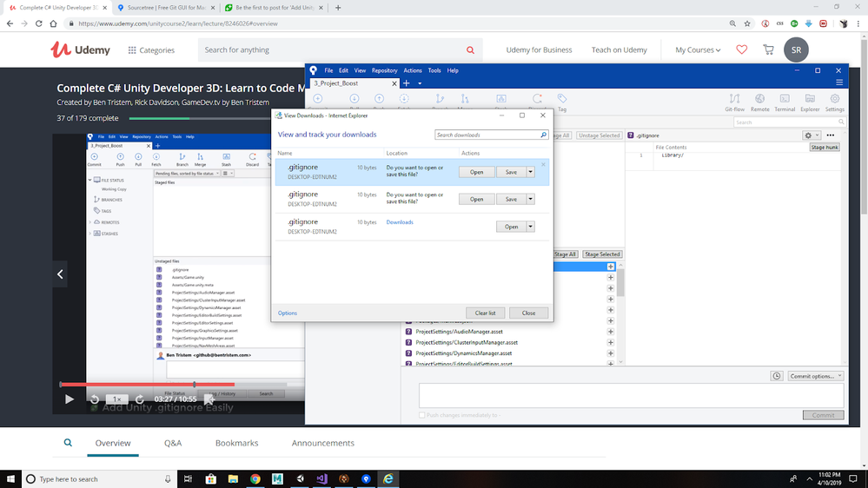Open Visual Studio from taskbar
The width and height of the screenshot is (868, 488).
coord(321,478)
